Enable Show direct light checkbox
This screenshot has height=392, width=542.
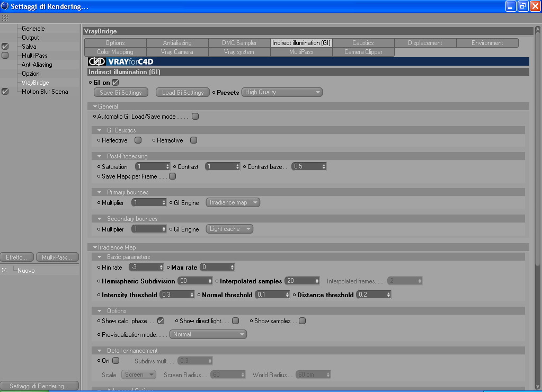(x=235, y=321)
